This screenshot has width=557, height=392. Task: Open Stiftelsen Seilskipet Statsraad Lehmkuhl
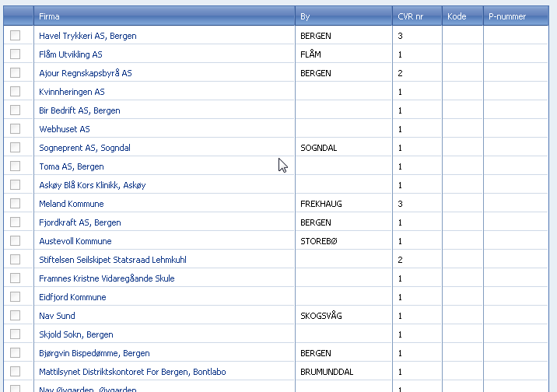pos(113,260)
